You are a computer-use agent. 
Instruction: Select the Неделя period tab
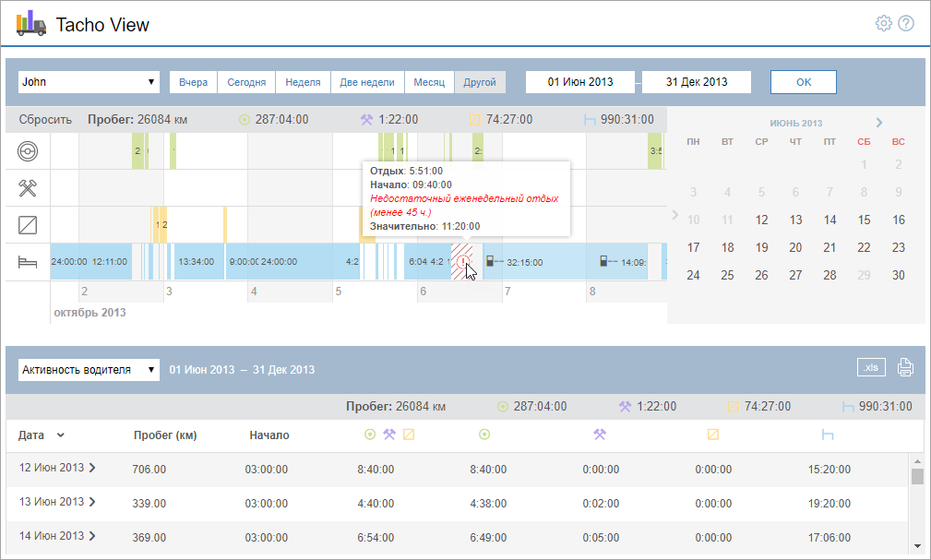tap(303, 82)
